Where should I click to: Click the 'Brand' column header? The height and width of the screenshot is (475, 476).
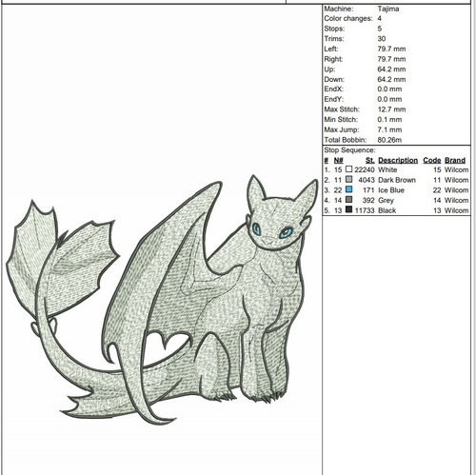455,160
